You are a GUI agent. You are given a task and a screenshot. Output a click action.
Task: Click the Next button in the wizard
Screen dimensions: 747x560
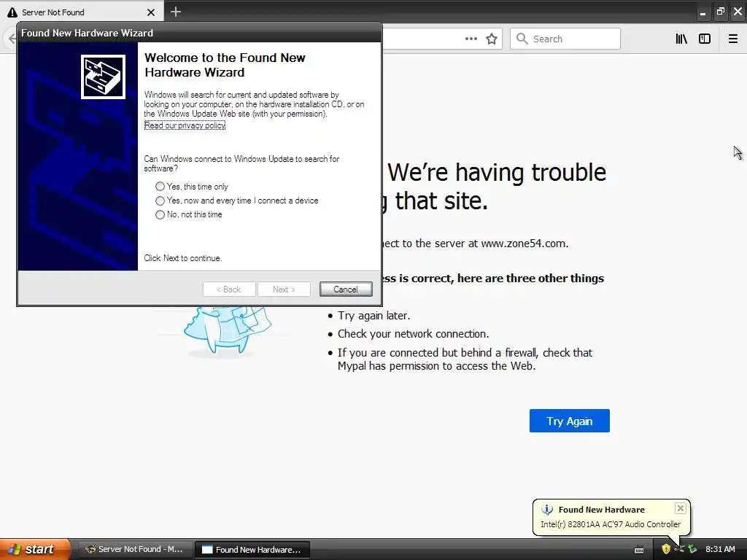pos(284,289)
